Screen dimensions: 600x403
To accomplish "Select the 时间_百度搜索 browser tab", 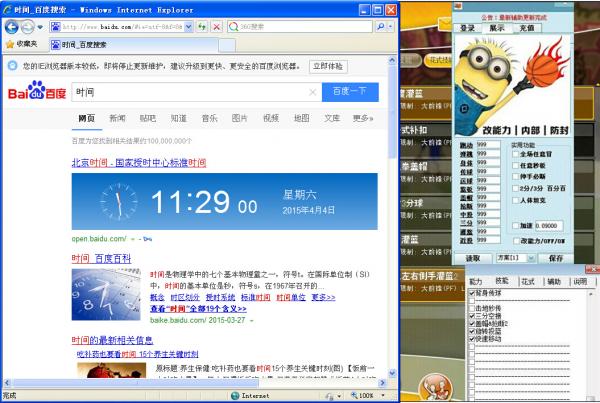I will coord(134,45).
